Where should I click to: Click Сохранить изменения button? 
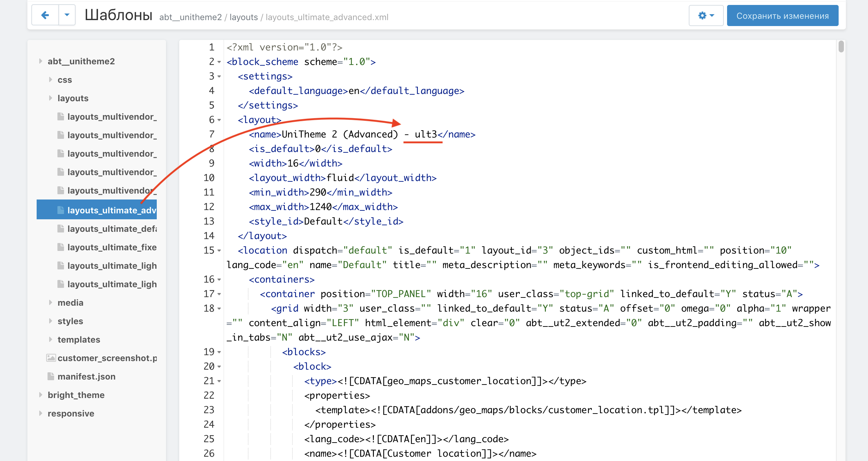click(783, 16)
